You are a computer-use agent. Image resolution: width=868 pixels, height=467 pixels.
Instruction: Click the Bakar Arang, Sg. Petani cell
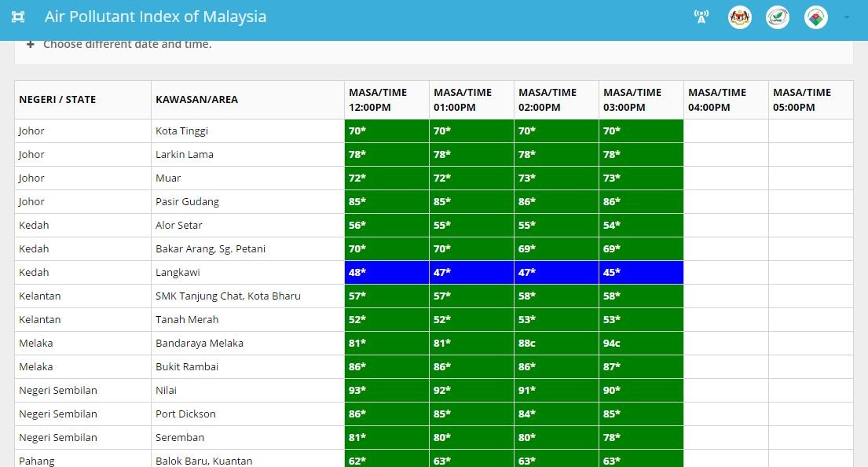[x=247, y=248]
